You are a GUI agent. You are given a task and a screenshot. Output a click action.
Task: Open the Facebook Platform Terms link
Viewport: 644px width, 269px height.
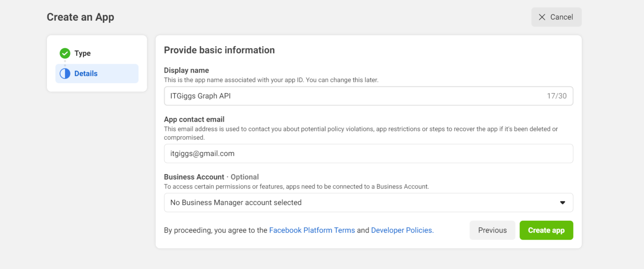click(312, 230)
